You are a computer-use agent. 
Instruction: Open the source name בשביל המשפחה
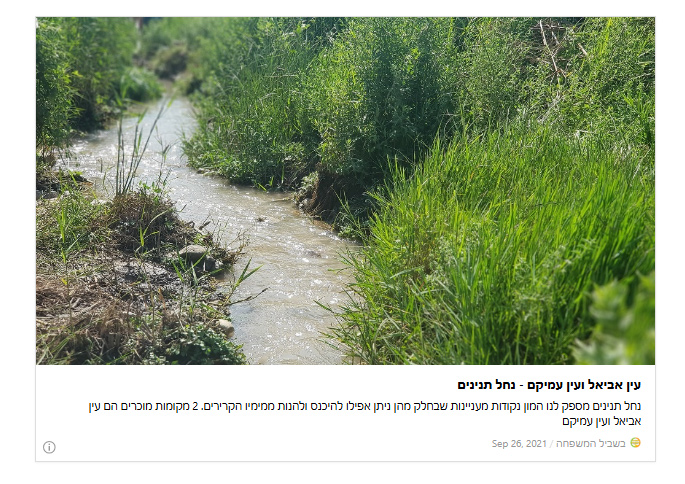591,443
